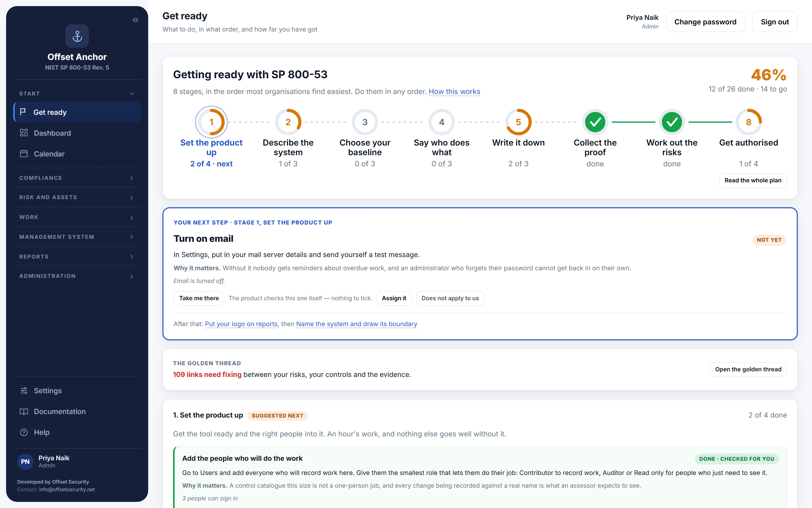The height and width of the screenshot is (508, 812).
Task: Click Open the golden thread button
Action: pos(748,369)
